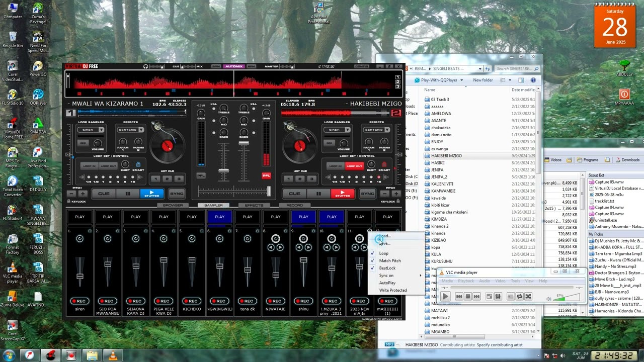The width and height of the screenshot is (644, 362).
Task: Switch to VLC from the taskbar
Action: 114,355
